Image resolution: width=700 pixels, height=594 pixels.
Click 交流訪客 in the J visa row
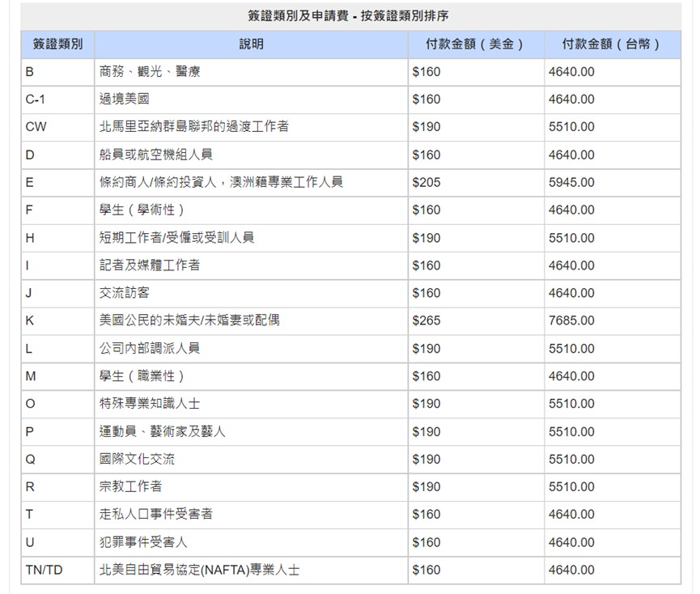click(x=124, y=293)
